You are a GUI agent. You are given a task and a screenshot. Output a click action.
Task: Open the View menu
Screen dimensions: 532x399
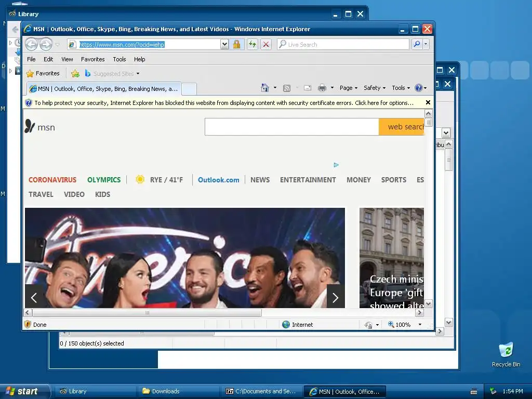(67, 59)
